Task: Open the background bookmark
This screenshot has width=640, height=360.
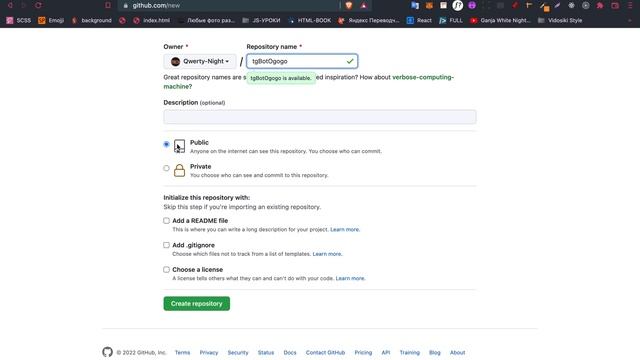Action: (x=91, y=20)
